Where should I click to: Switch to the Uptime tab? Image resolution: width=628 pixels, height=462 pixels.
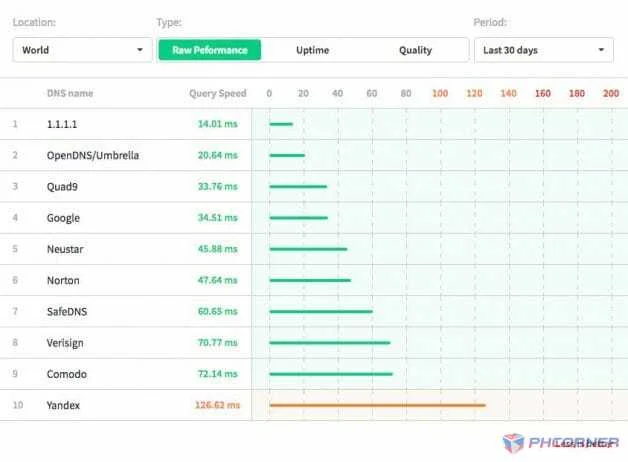(313, 50)
